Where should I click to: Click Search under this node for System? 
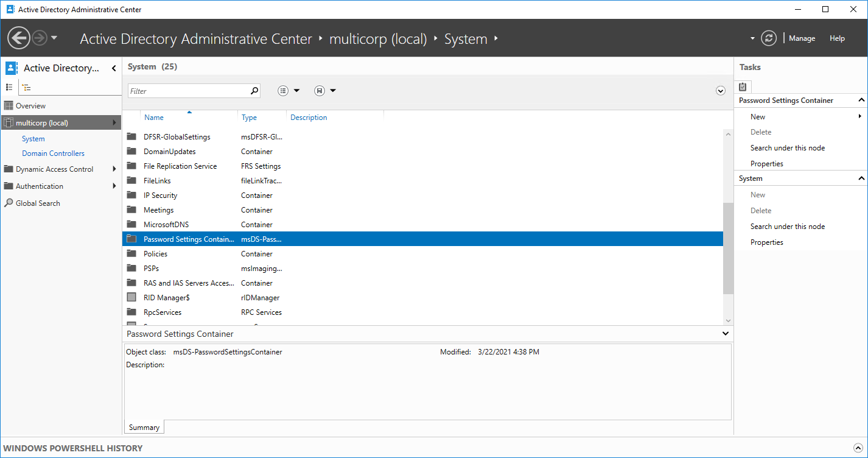[788, 227]
